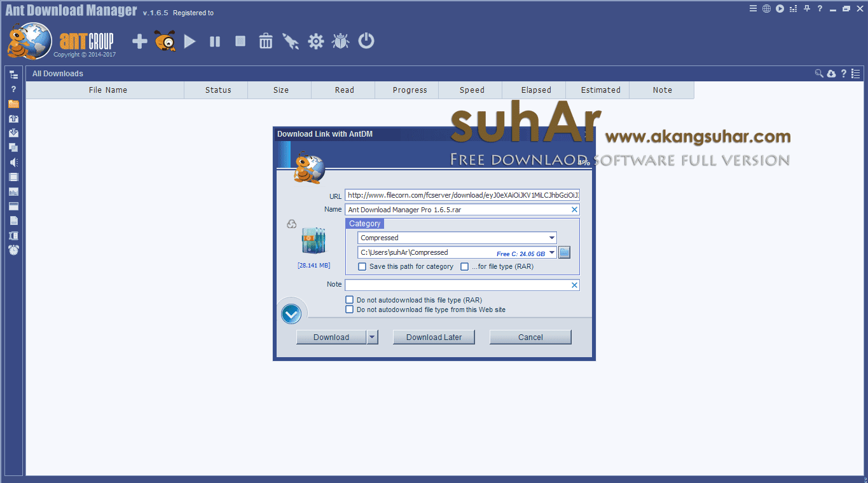Select the audio speaker sidebar icon
Image resolution: width=868 pixels, height=483 pixels.
(13, 162)
